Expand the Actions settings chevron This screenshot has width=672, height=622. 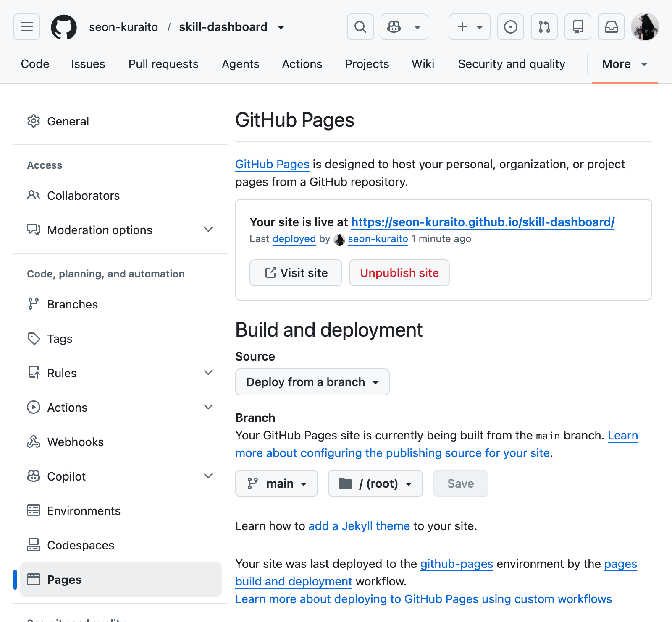[208, 407]
